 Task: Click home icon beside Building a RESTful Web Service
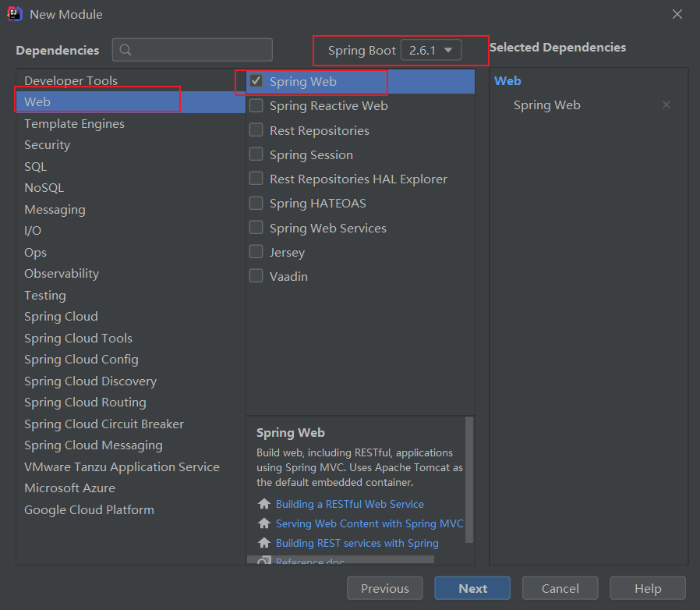pyautogui.click(x=264, y=504)
